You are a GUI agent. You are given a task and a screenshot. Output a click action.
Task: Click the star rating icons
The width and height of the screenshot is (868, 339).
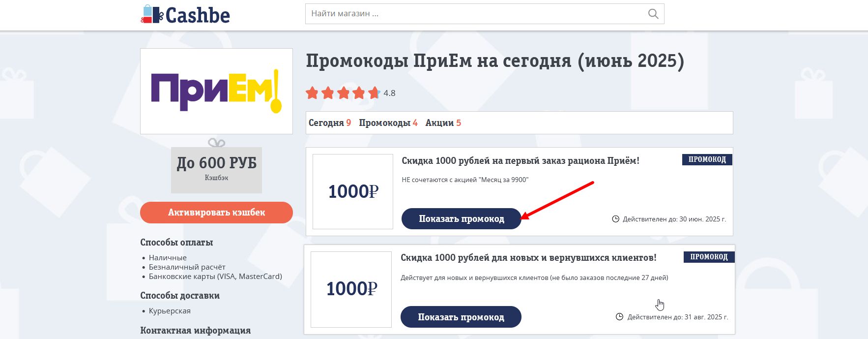point(343,92)
